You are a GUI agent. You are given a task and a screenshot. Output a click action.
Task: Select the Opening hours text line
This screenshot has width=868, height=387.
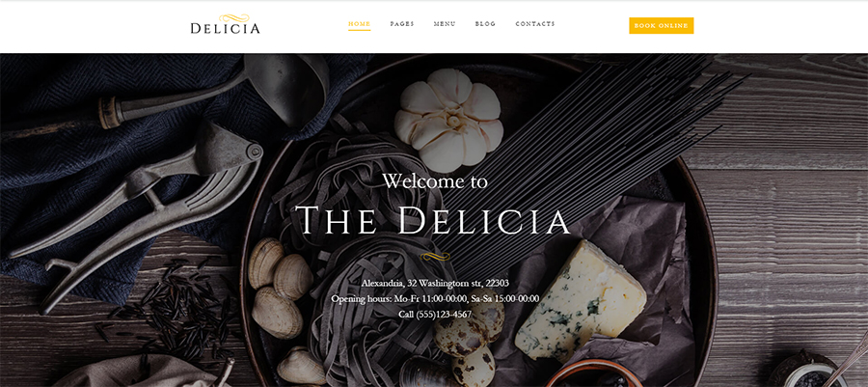(x=435, y=298)
